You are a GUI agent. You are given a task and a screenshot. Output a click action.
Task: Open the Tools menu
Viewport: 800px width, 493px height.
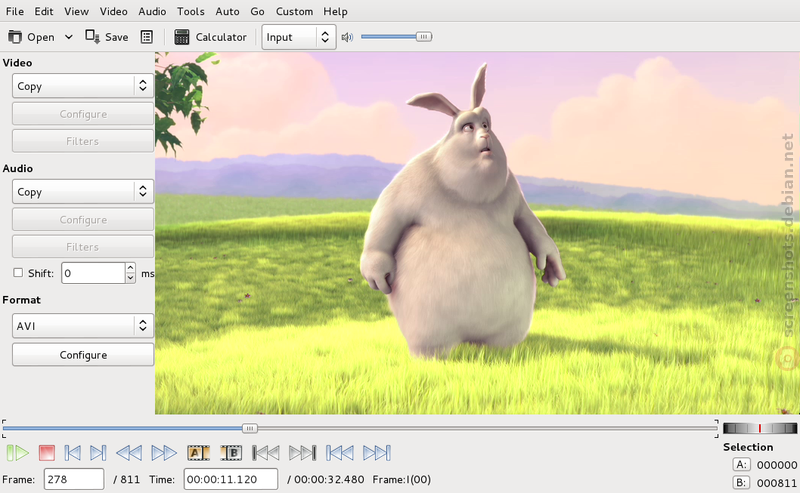pos(191,11)
